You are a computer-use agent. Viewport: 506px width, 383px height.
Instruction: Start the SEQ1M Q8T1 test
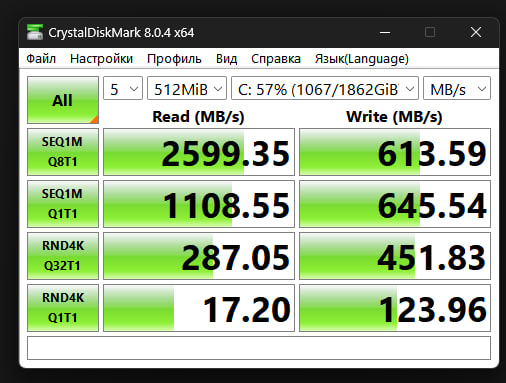pos(63,152)
